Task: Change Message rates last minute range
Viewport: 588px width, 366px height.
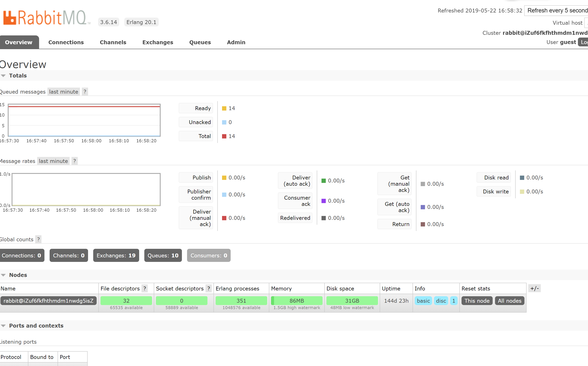Action: [53, 161]
